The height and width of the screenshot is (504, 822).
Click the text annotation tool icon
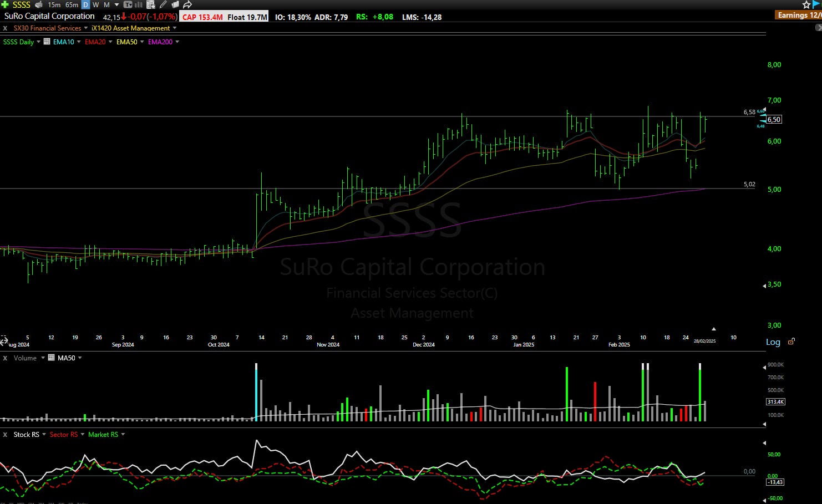128,4
